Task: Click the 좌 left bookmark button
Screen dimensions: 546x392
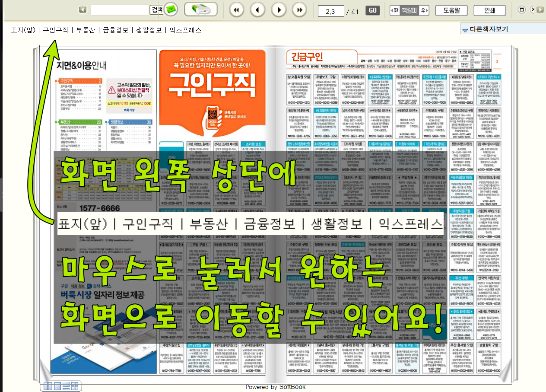Action: click(x=395, y=10)
